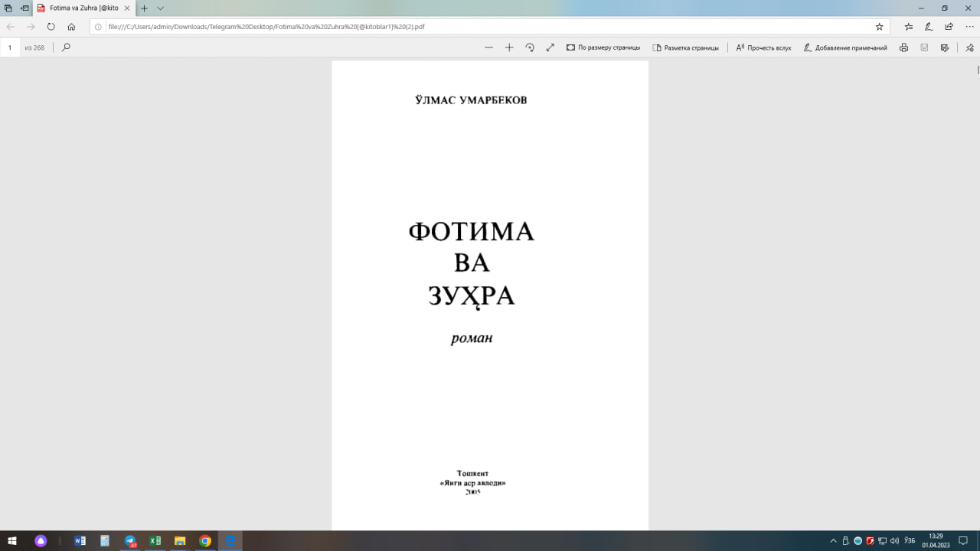Pin the PDF toolbar
The width and height of the screenshot is (980, 551).
(969, 47)
